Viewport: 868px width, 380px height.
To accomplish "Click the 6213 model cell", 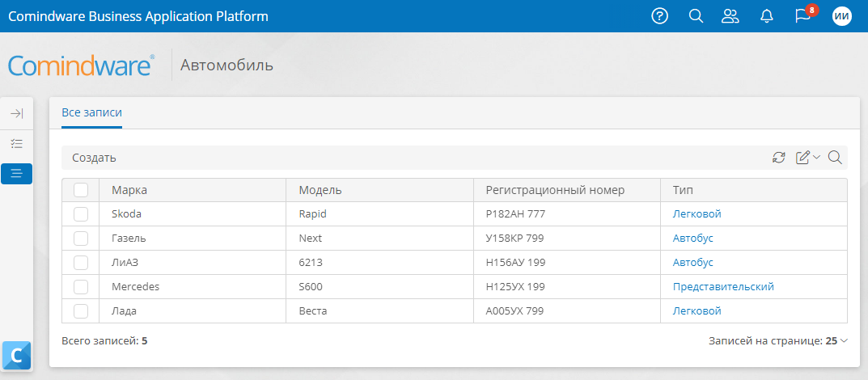I will tap(379, 263).
